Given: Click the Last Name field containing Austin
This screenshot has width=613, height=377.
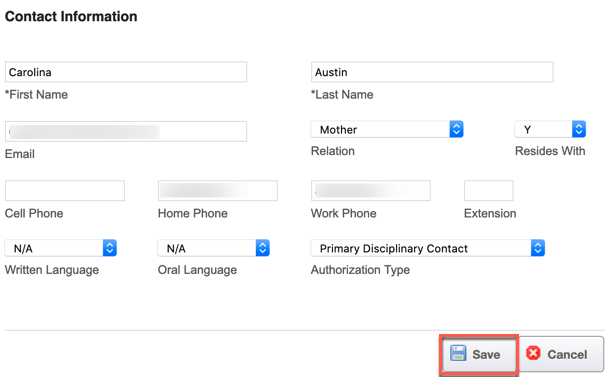Looking at the screenshot, I should [432, 72].
